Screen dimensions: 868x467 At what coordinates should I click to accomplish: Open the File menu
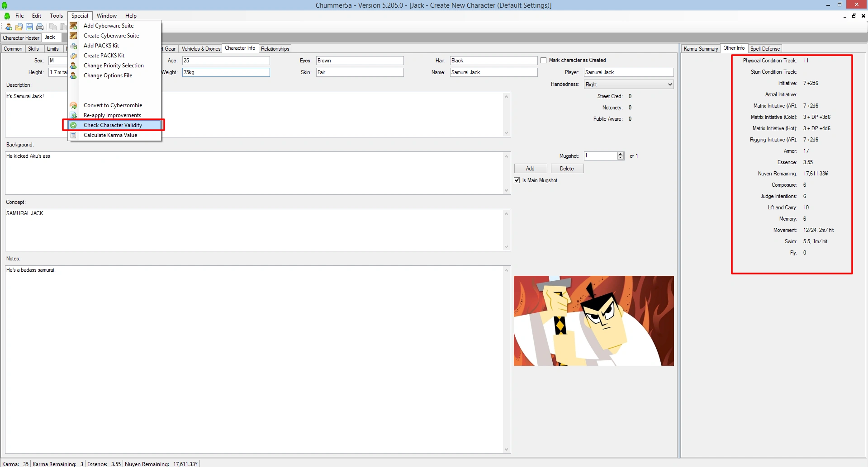pyautogui.click(x=19, y=16)
